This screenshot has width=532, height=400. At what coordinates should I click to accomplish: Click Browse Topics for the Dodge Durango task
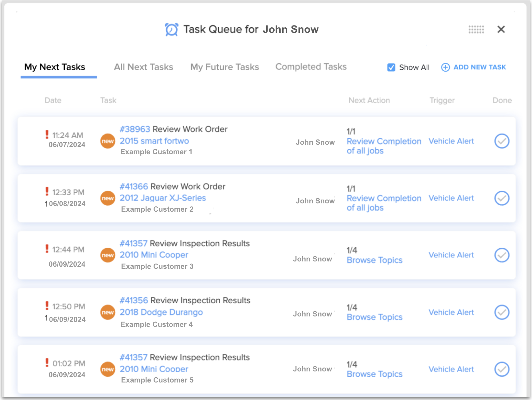[x=374, y=317]
